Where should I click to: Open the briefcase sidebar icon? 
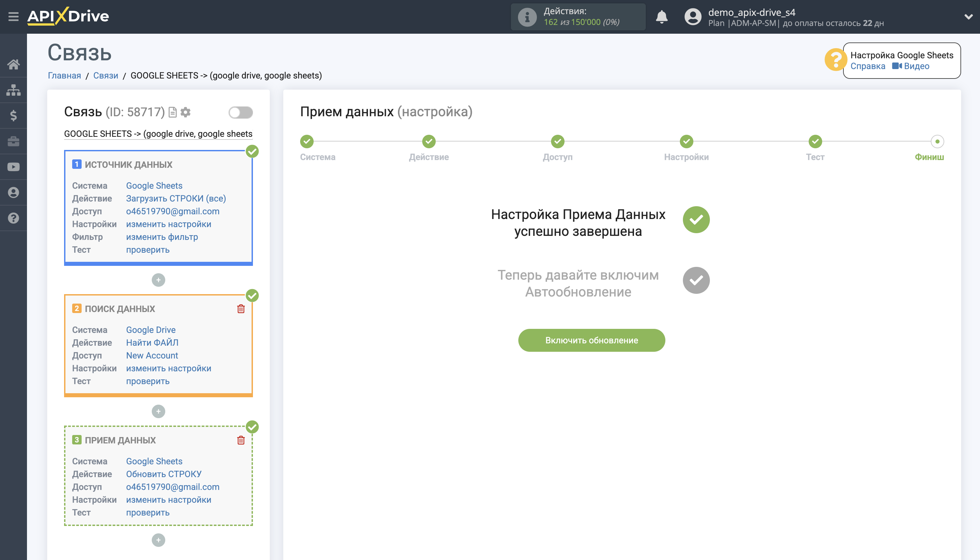point(13,141)
